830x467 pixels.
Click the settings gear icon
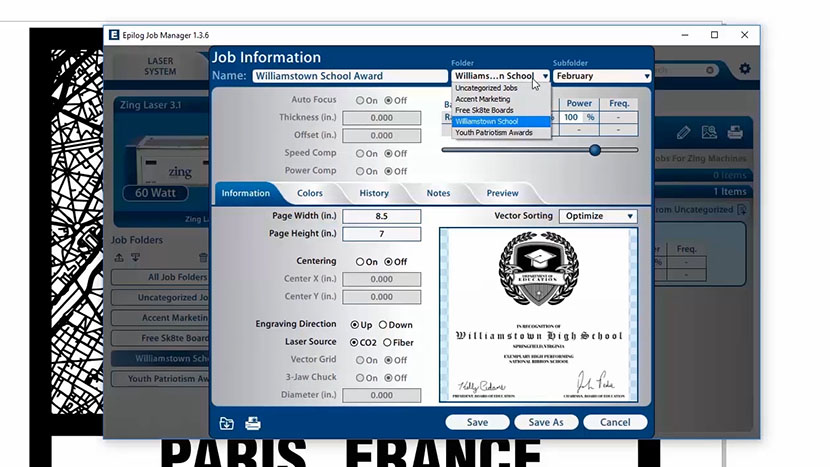coord(744,69)
